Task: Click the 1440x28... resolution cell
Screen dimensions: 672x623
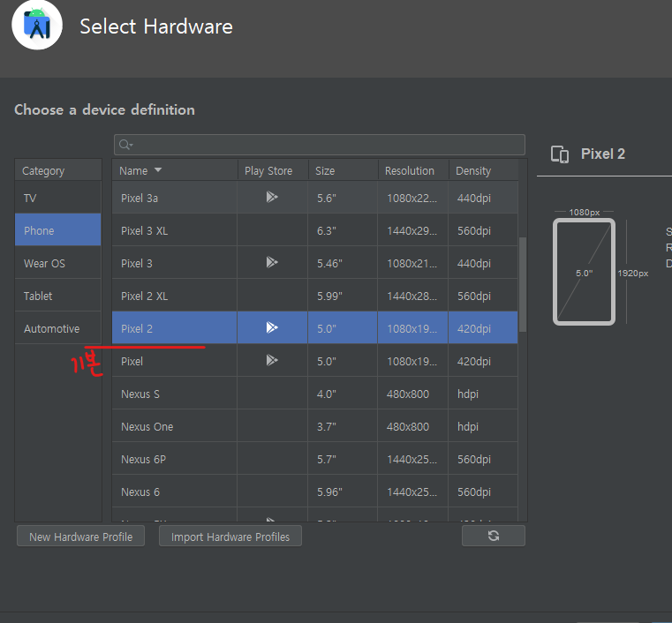Action: pyautogui.click(x=412, y=296)
